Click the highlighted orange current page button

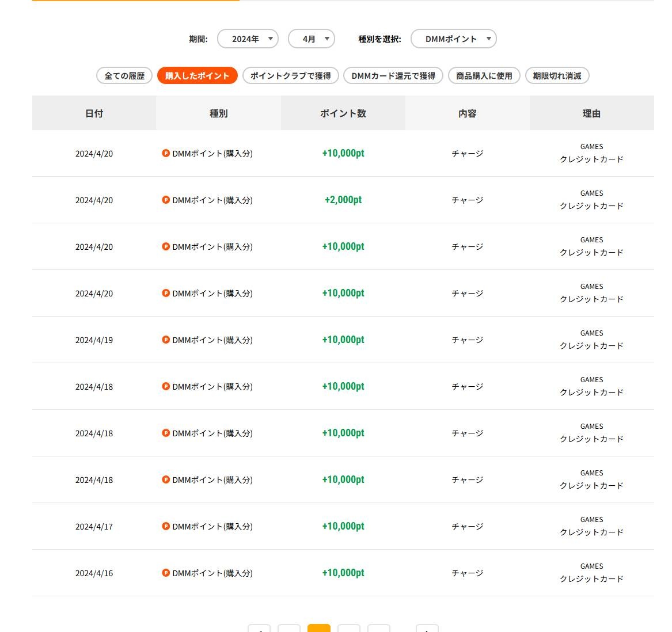[319, 629]
